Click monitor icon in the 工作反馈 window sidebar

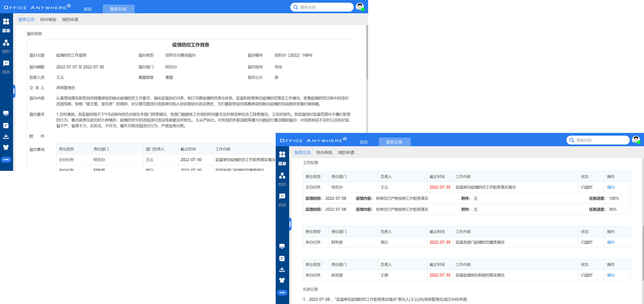282,246
